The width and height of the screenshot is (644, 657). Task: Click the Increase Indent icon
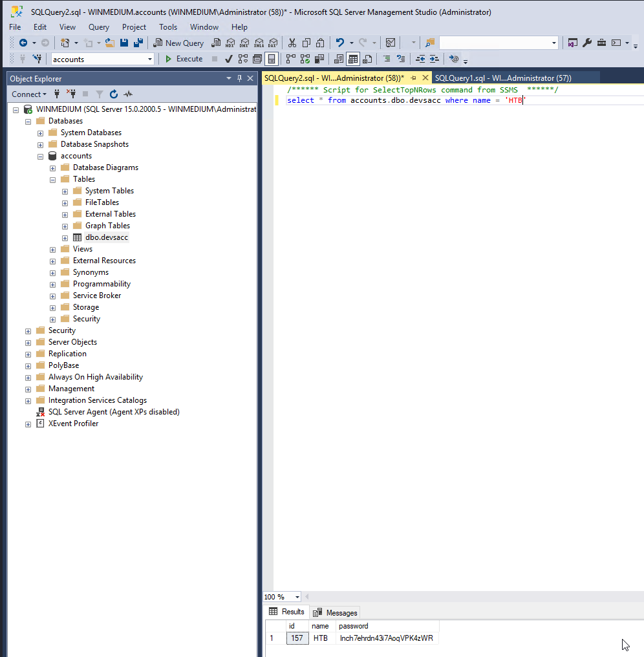435,59
